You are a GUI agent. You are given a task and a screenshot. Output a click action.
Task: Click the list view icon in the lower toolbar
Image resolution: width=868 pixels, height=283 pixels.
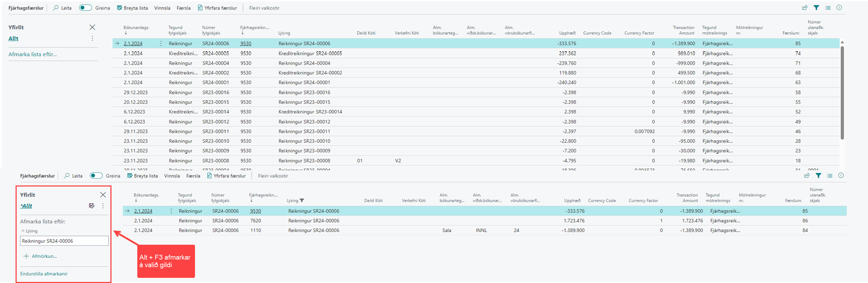coord(830,176)
